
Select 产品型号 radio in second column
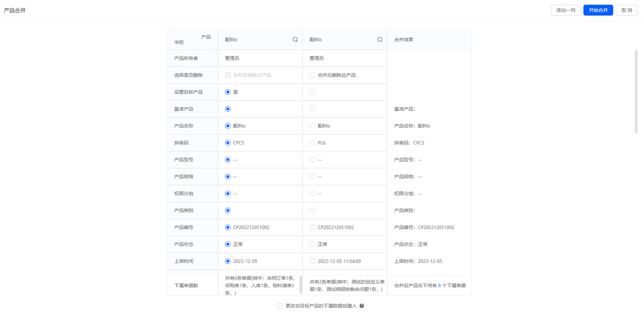312,160
